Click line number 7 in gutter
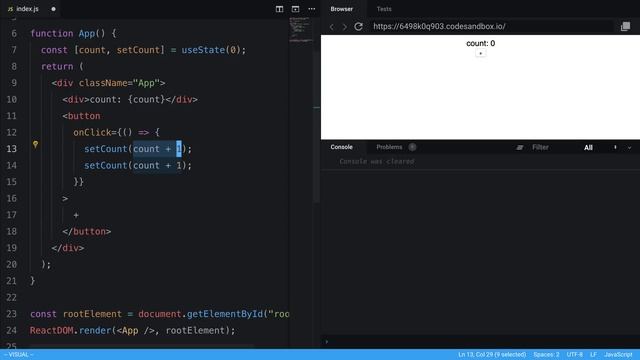 click(x=14, y=50)
